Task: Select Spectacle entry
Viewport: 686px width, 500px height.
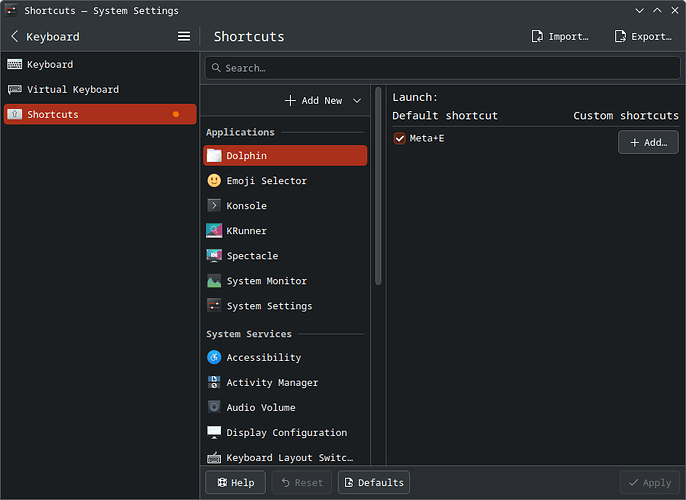Action: pyautogui.click(x=285, y=255)
